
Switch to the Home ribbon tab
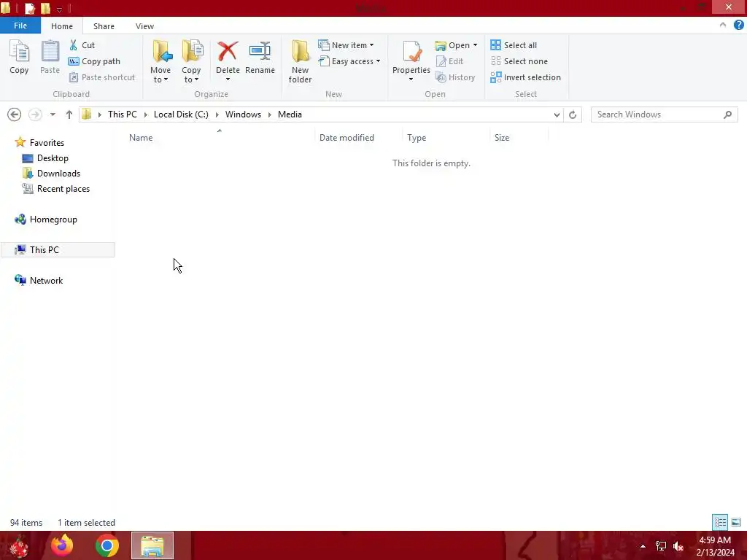pos(62,26)
